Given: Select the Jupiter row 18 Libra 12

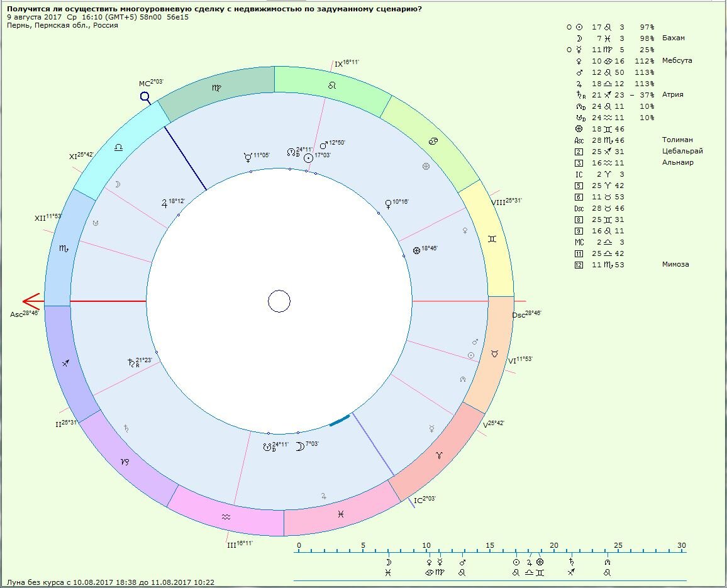Looking at the screenshot, I should click(615, 84).
